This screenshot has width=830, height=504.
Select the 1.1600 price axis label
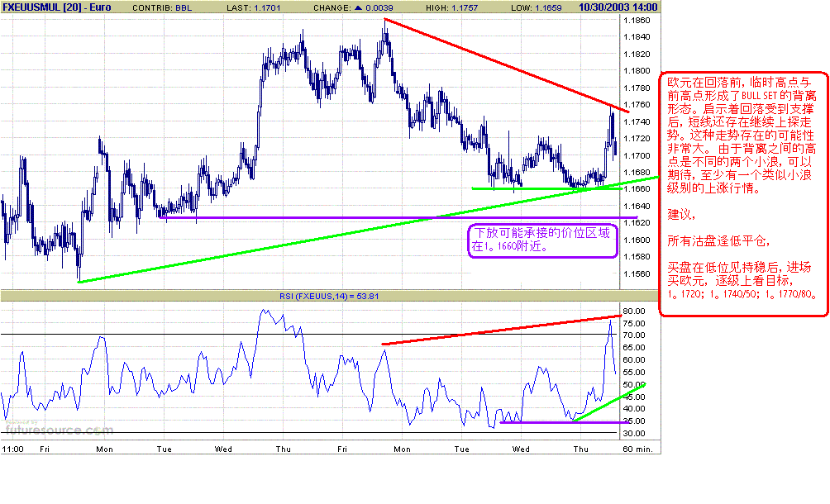[637, 240]
